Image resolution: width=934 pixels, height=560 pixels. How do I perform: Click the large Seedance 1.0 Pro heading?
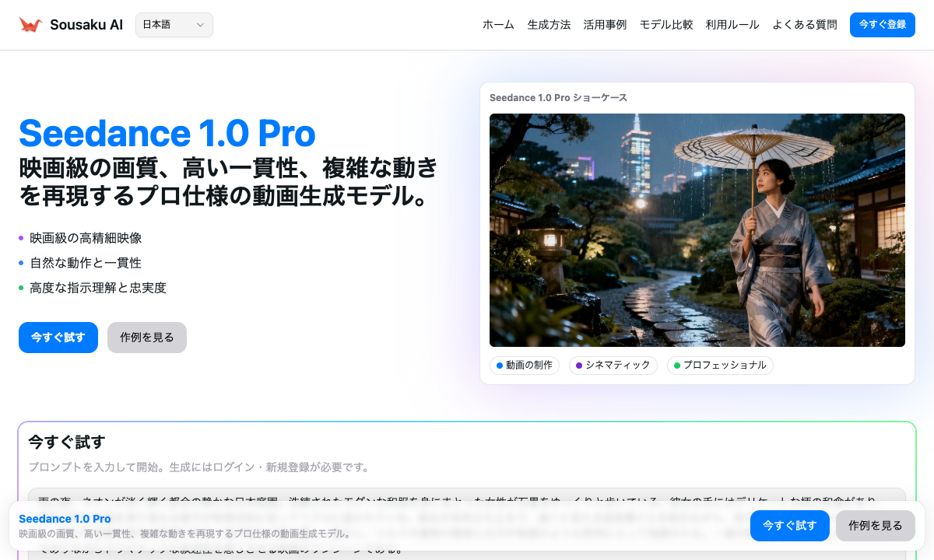click(x=167, y=133)
